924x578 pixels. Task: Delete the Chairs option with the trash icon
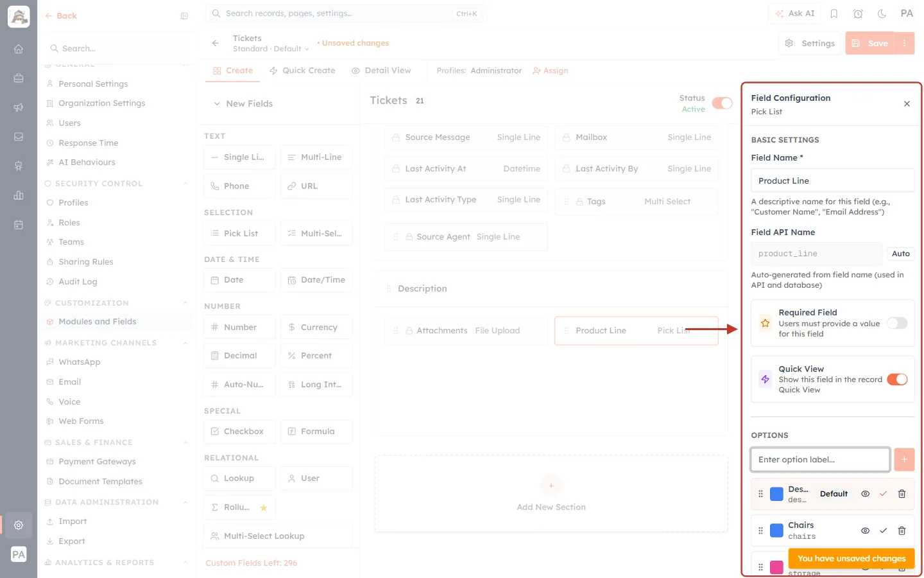click(902, 530)
